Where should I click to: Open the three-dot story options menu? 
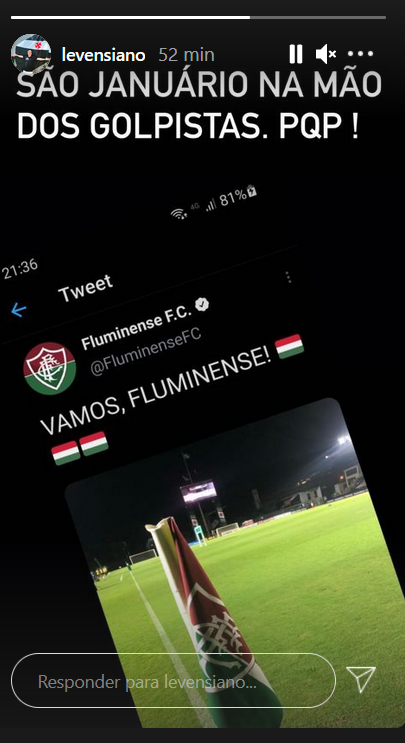[x=360, y=54]
